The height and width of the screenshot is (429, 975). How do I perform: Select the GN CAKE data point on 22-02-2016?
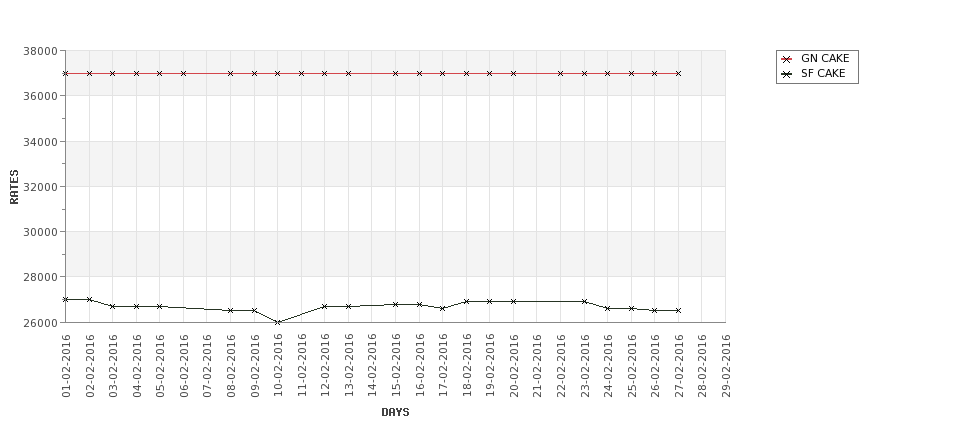561,73
